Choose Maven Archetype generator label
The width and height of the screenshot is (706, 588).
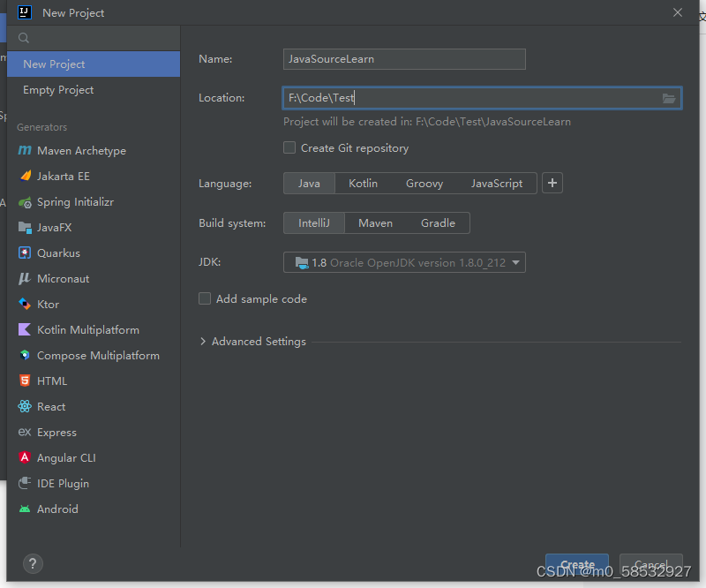(x=81, y=150)
